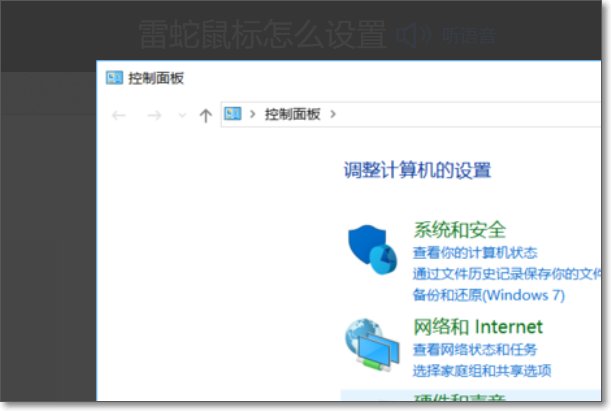Click the System and Security shield icon
The image size is (611, 411).
(373, 249)
